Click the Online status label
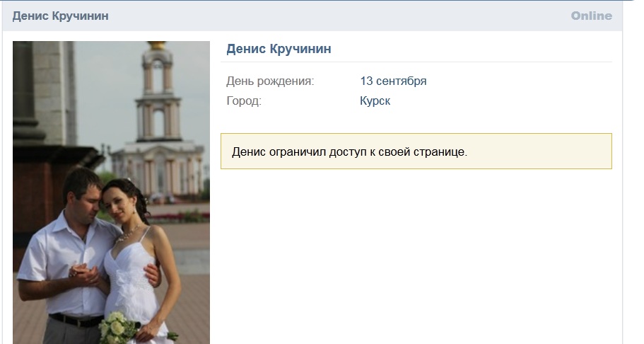 click(x=592, y=16)
